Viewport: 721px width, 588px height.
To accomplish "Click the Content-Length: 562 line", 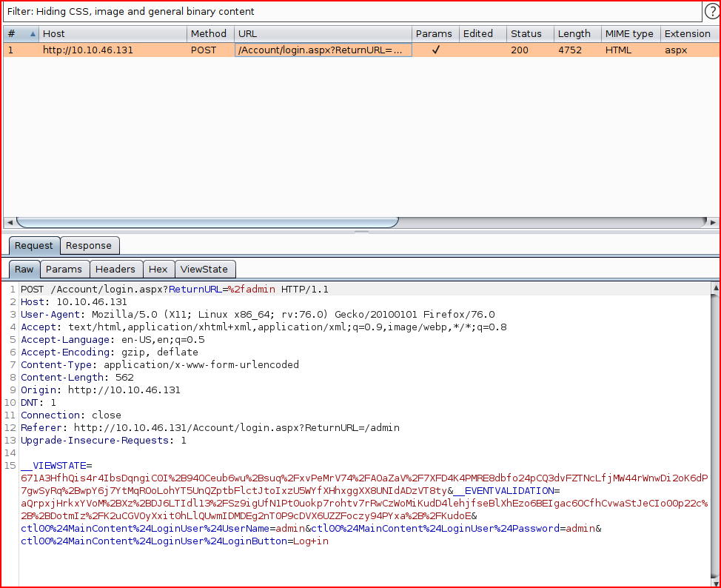I will pyautogui.click(x=77, y=378).
